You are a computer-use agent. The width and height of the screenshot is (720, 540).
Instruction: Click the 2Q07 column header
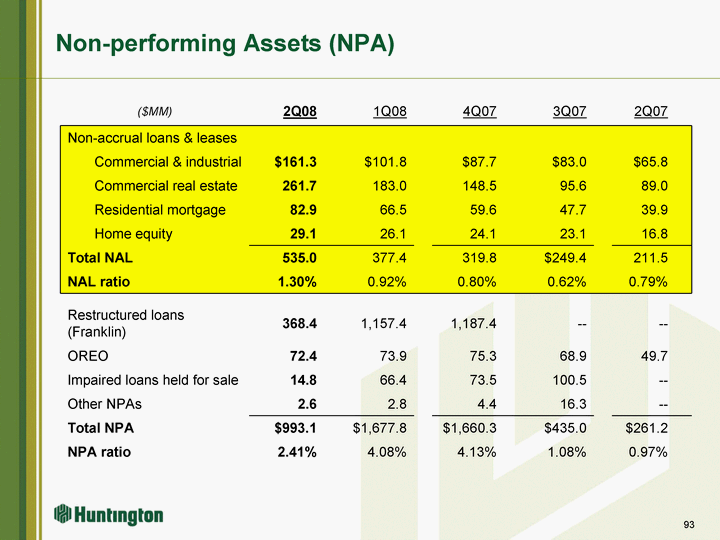(650, 110)
